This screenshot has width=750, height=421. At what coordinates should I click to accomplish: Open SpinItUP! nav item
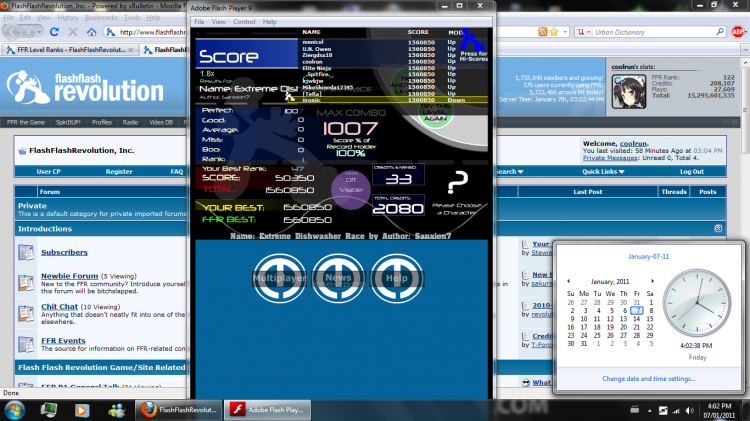pyautogui.click(x=68, y=122)
